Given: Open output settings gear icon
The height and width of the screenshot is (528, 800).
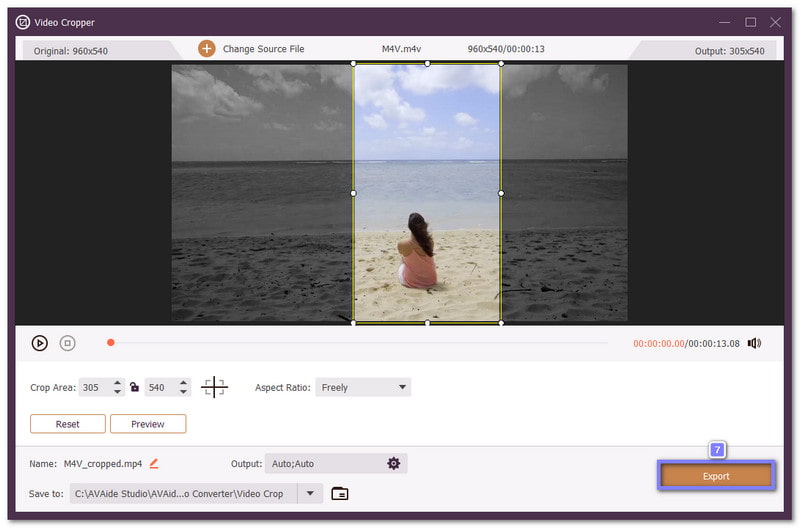Looking at the screenshot, I should (x=393, y=464).
